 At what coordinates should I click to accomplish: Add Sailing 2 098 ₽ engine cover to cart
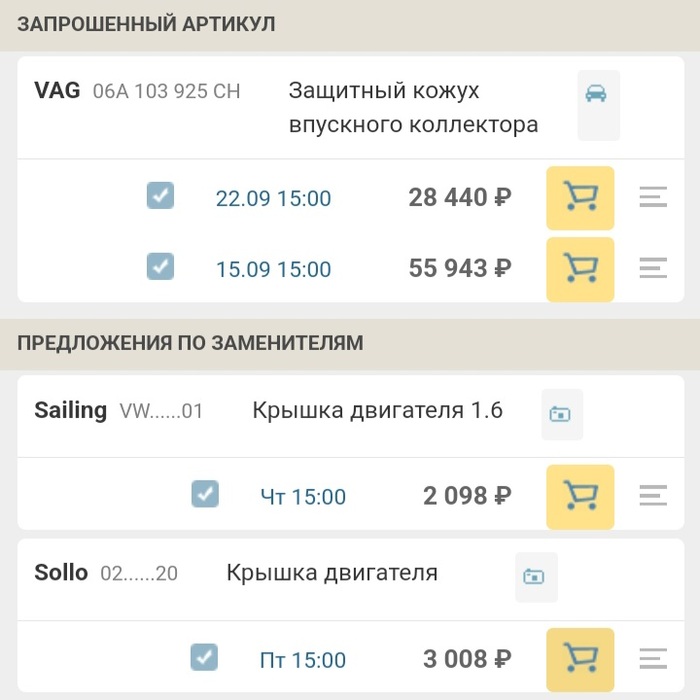pos(580,496)
